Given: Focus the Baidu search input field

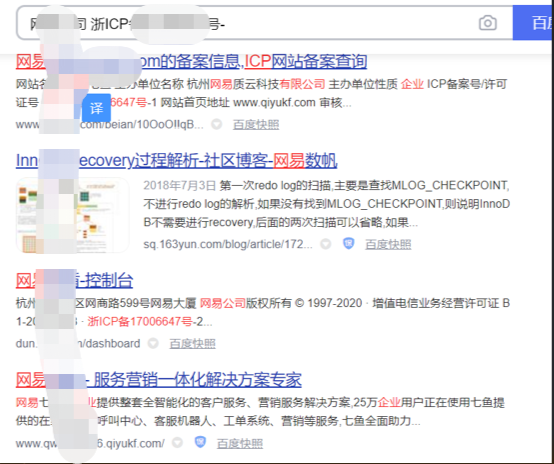Looking at the screenshot, I should tap(264, 23).
